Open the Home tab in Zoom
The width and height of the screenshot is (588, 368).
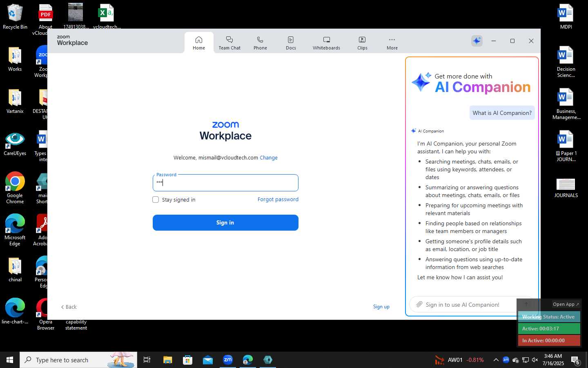pos(199,43)
